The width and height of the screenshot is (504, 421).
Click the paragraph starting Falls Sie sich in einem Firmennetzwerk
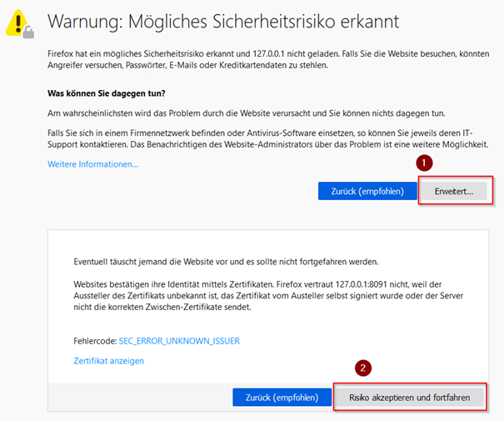(x=268, y=138)
